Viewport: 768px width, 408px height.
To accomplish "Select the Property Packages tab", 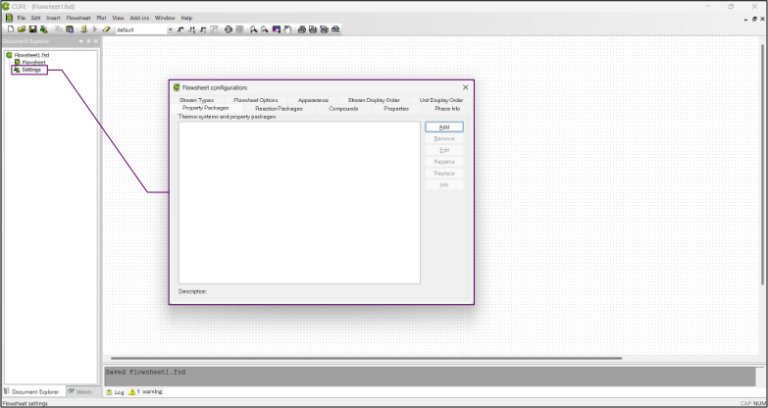I will pos(206,108).
